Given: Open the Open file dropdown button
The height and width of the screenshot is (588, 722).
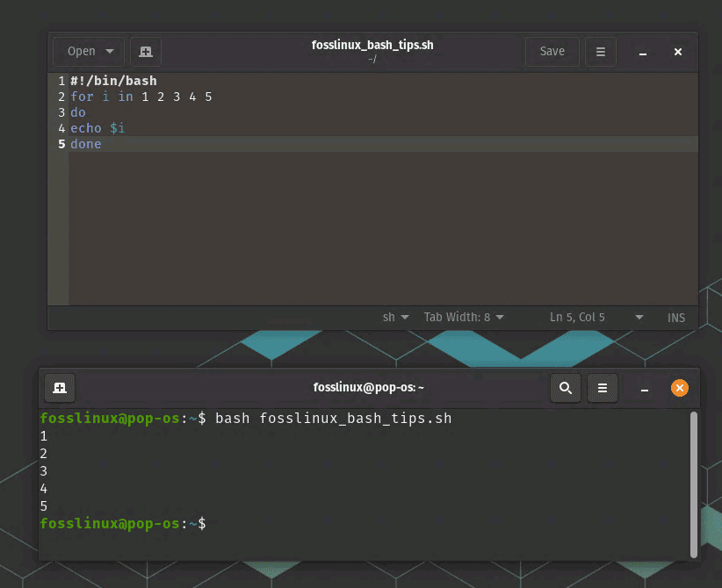Looking at the screenshot, I should 89,52.
